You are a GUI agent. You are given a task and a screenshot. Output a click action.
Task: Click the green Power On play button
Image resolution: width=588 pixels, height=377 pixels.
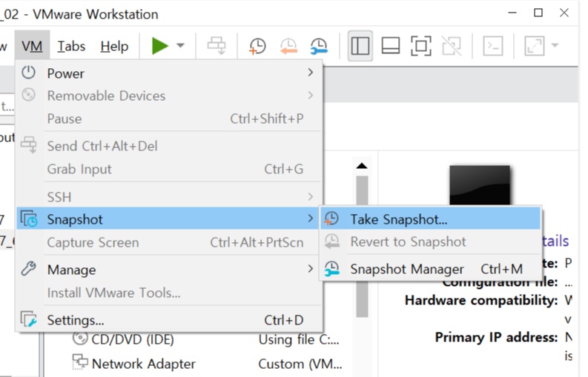tap(159, 46)
